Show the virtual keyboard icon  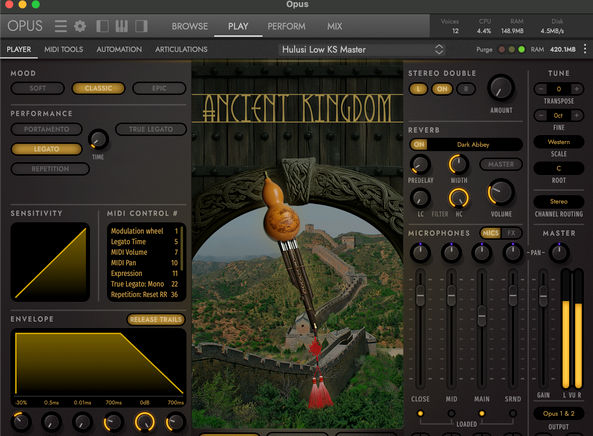[x=121, y=26]
